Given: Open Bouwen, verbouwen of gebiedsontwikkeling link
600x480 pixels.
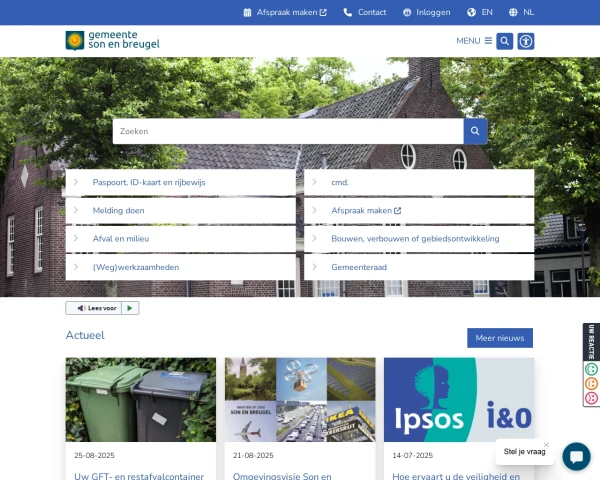Looking at the screenshot, I should 415,239.
